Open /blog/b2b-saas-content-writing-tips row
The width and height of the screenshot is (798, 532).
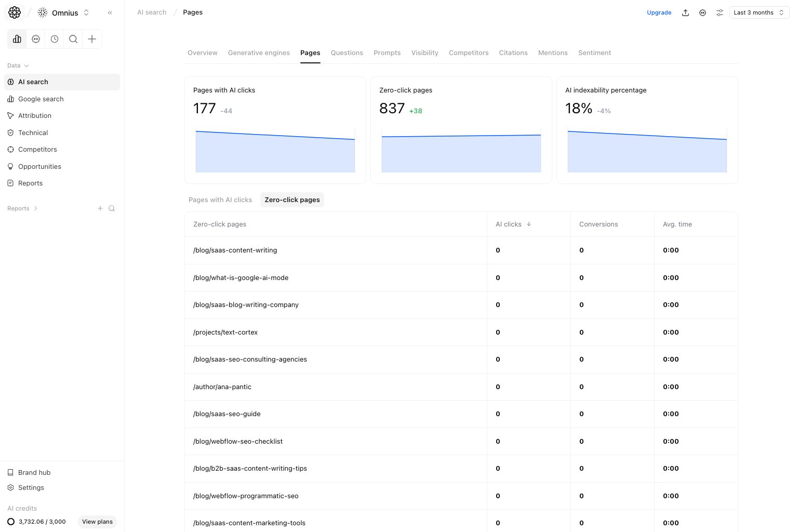tap(461, 469)
